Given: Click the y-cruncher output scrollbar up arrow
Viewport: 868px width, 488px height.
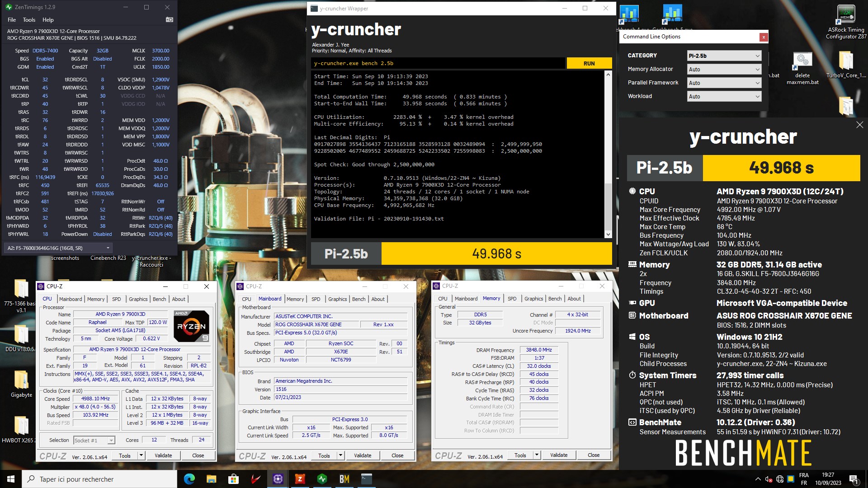Looking at the screenshot, I should click(x=608, y=74).
